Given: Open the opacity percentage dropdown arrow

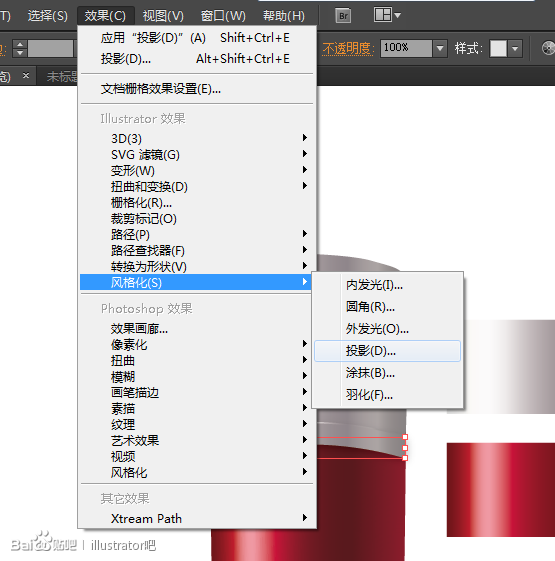Looking at the screenshot, I should [x=440, y=48].
